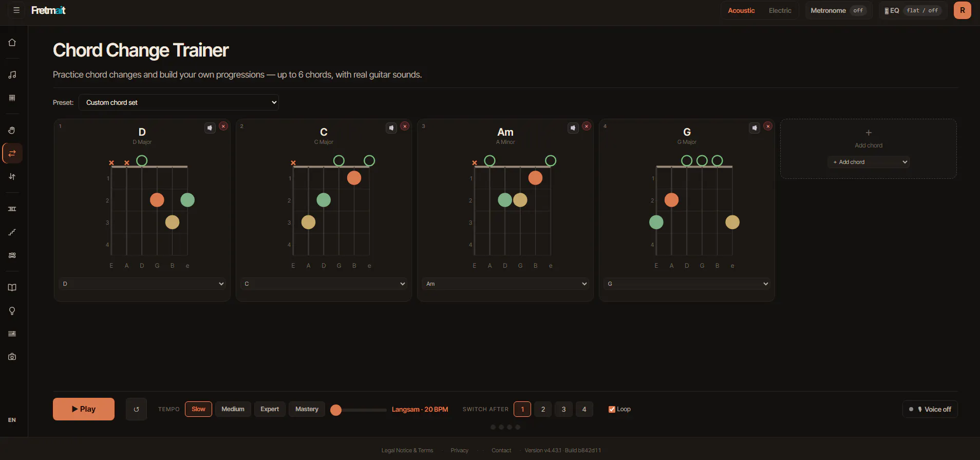The image size is (980, 460).
Task: Open the G chord selector dropdown
Action: point(687,284)
